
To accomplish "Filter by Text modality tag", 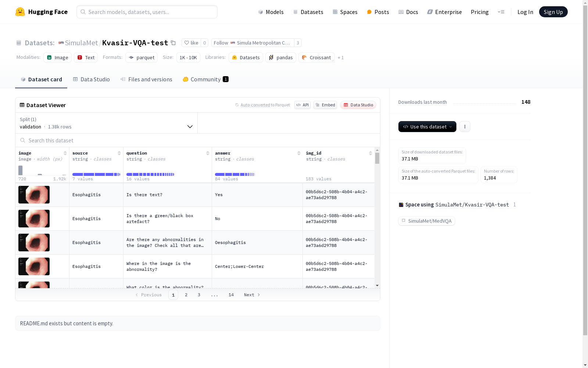I will [86, 57].
